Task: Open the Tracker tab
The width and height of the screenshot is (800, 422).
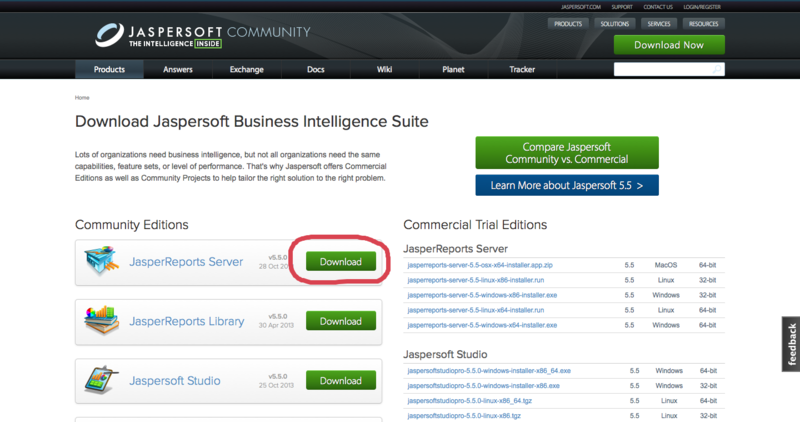Action: click(522, 69)
